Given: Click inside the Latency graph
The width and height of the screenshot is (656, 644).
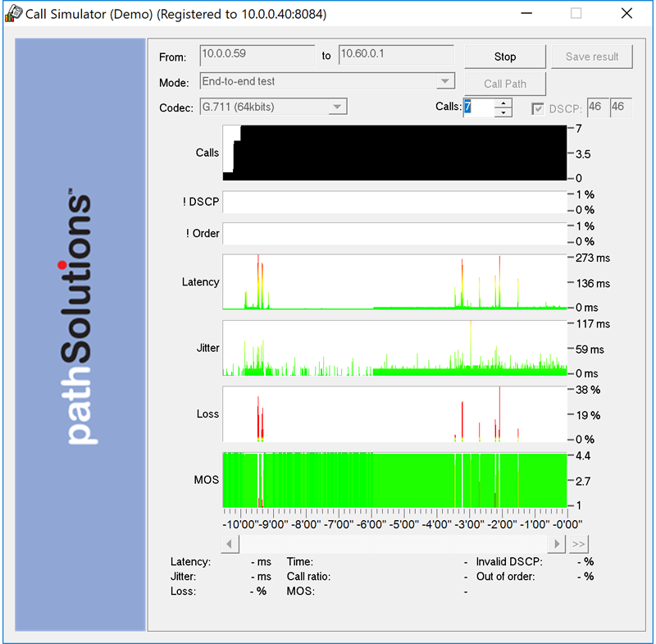Looking at the screenshot, I should tap(394, 281).
